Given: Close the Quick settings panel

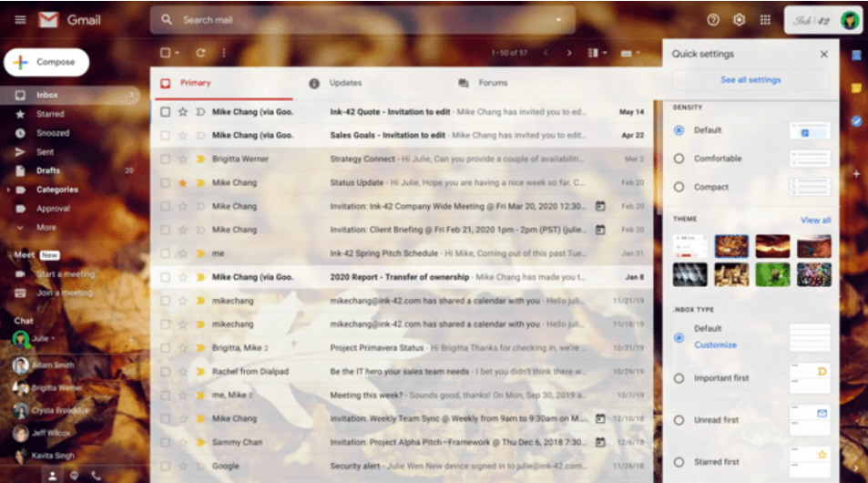Looking at the screenshot, I should (823, 54).
